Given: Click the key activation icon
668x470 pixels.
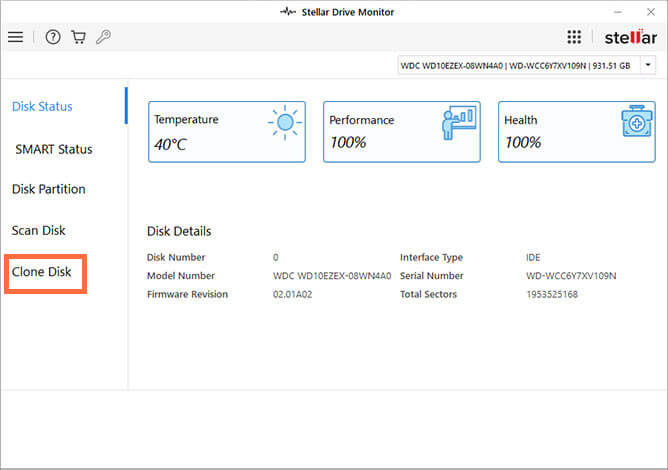Looking at the screenshot, I should pyautogui.click(x=103, y=37).
